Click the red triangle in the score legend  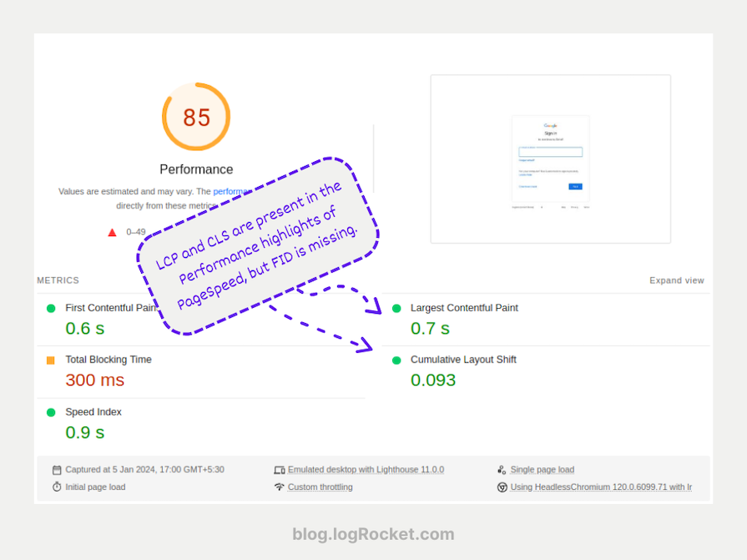112,233
